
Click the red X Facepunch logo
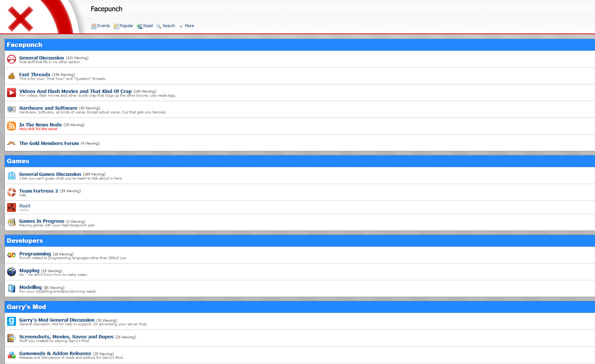[20, 19]
